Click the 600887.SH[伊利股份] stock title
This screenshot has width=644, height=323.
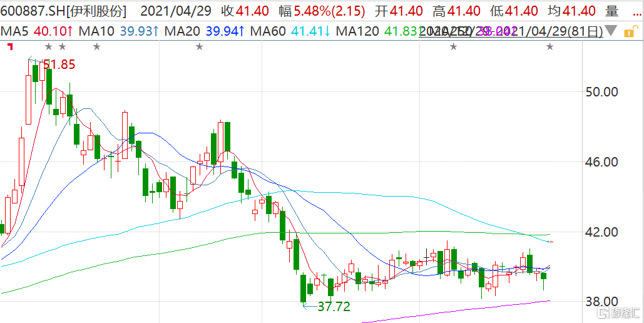tap(63, 11)
